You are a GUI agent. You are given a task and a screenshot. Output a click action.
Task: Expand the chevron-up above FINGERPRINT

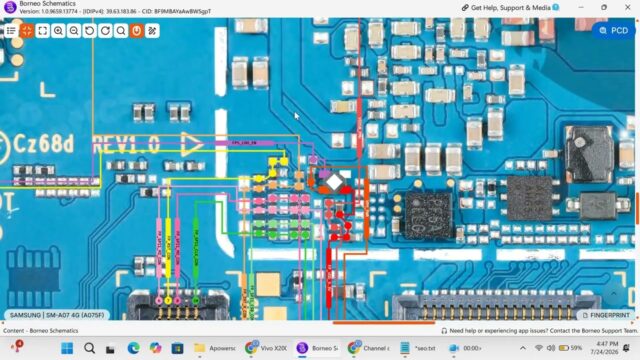point(613,293)
